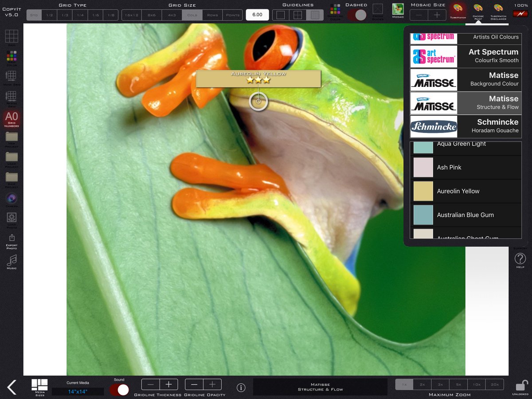Viewport: 532px width, 399px height.
Task: Choose the 4x3 grid size
Action: pyautogui.click(x=172, y=15)
